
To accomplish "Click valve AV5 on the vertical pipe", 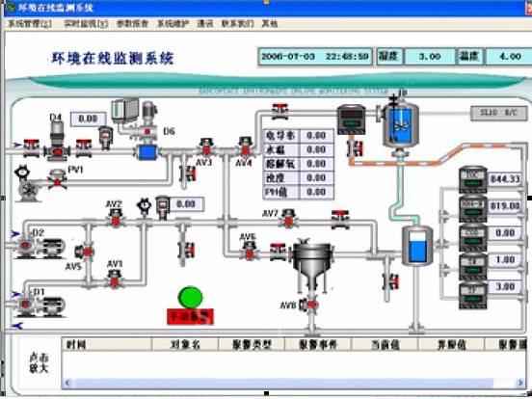I will click(85, 253).
